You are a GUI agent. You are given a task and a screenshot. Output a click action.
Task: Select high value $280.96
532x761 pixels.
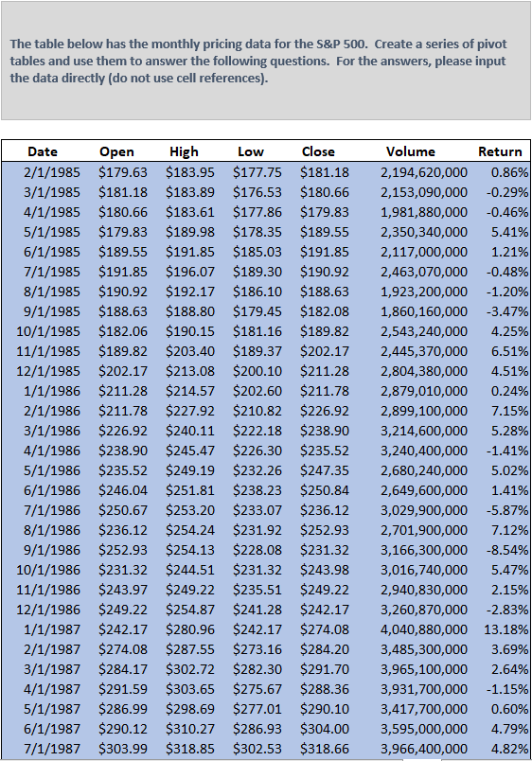tap(189, 630)
